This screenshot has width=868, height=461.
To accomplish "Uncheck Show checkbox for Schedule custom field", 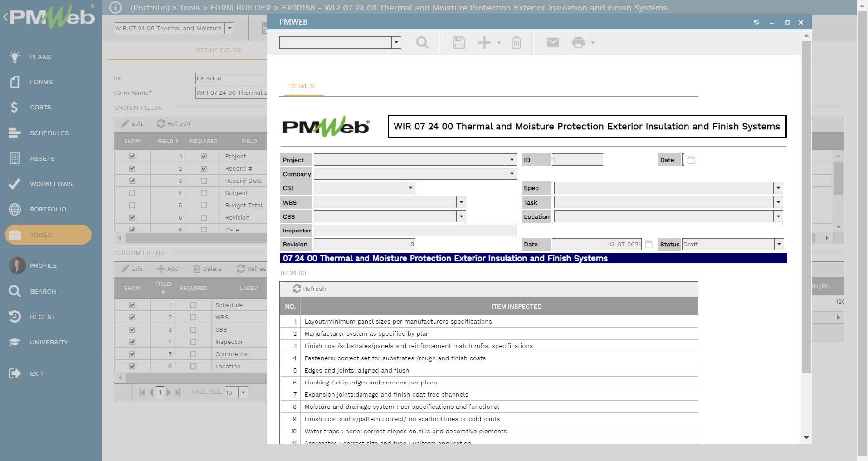I will [x=132, y=305].
